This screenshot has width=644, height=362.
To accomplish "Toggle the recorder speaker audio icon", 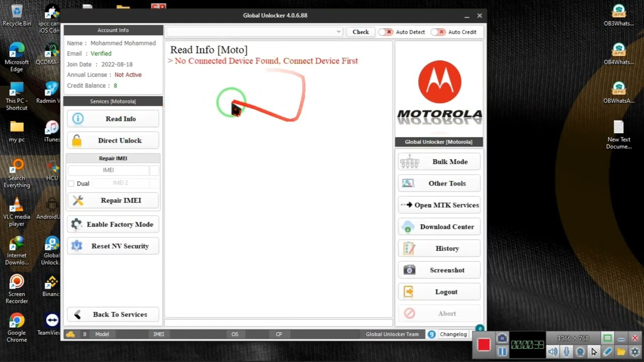I will [x=553, y=352].
